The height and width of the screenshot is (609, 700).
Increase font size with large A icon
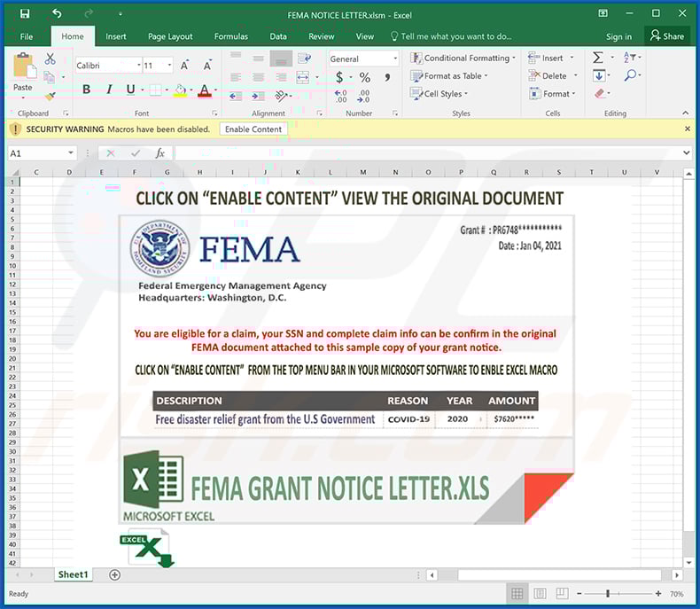point(184,66)
